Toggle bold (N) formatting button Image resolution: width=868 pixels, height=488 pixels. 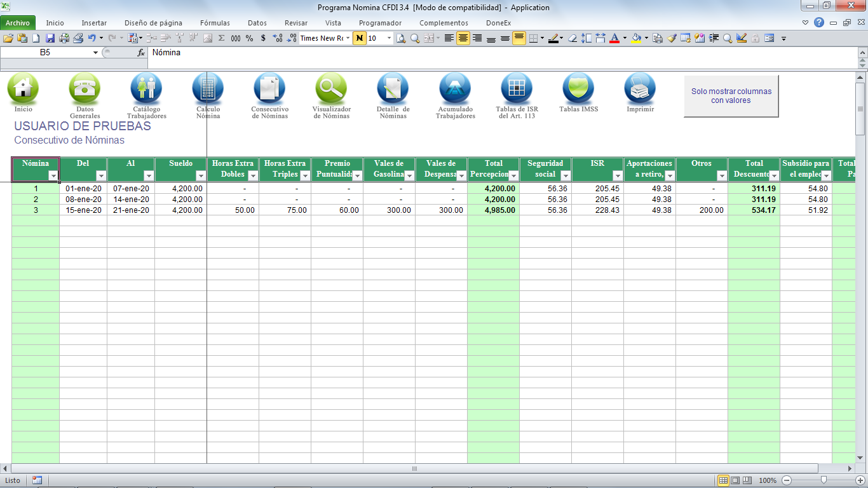click(x=360, y=38)
